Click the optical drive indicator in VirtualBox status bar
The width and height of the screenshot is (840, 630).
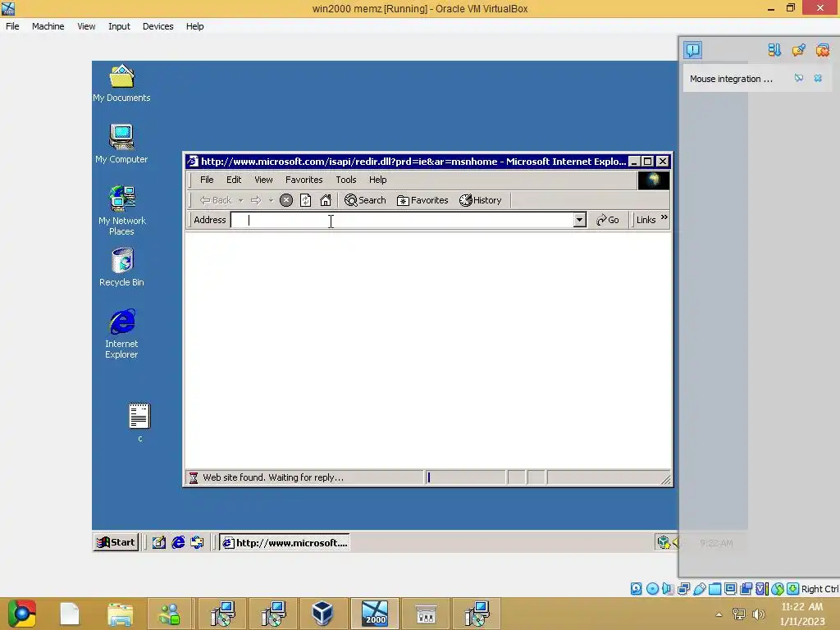click(652, 589)
